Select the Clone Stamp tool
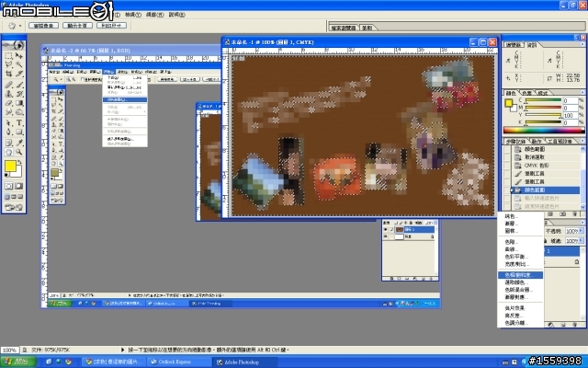 pyautogui.click(x=8, y=94)
